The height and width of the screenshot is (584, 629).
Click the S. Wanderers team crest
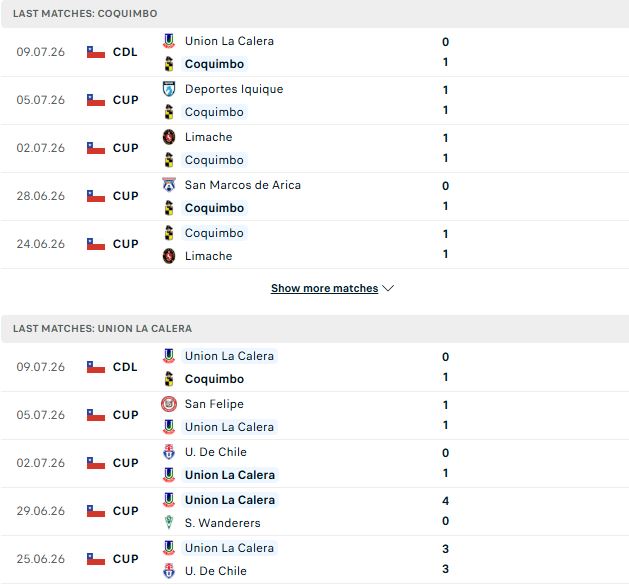(x=169, y=523)
